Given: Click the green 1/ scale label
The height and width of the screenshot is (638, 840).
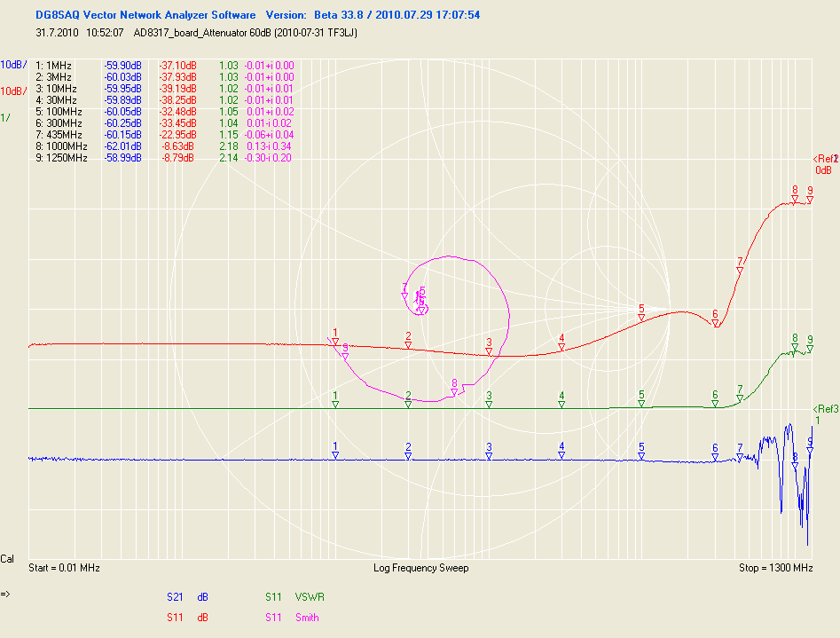Looking at the screenshot, I should point(5,118).
